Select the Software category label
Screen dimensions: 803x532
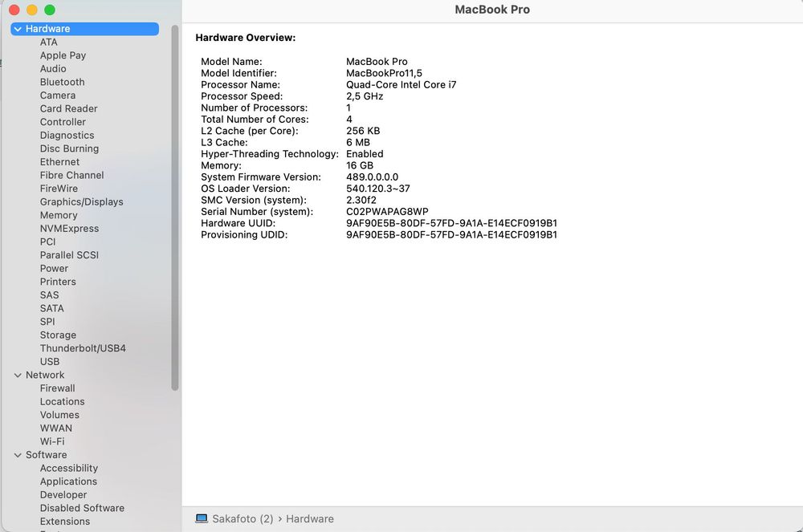(46, 455)
